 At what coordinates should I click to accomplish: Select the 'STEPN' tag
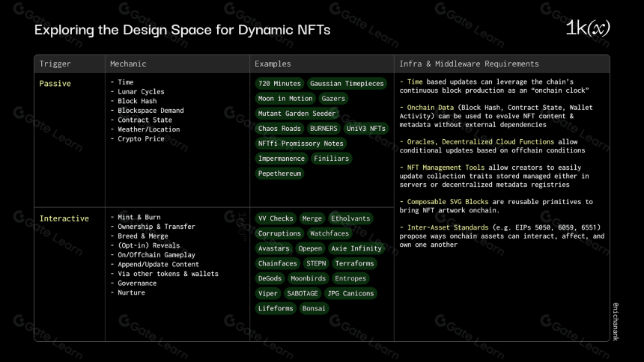point(316,263)
